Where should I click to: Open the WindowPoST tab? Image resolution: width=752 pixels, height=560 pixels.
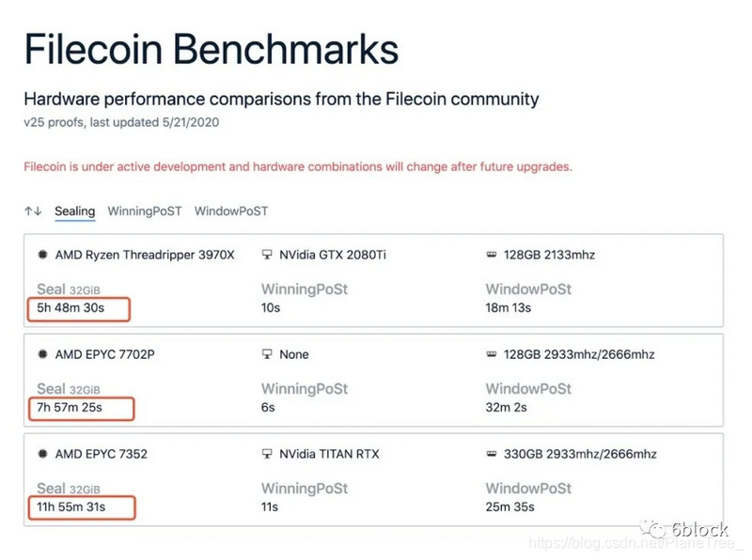(230, 211)
